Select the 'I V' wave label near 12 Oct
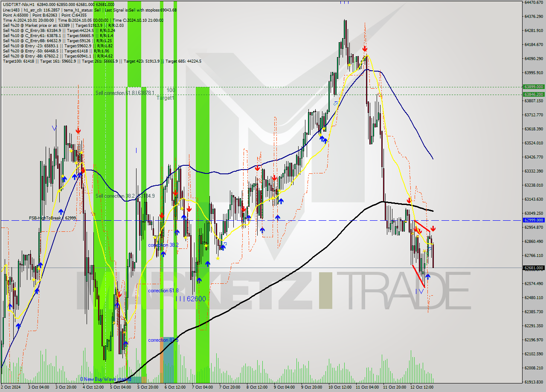 coord(420,291)
